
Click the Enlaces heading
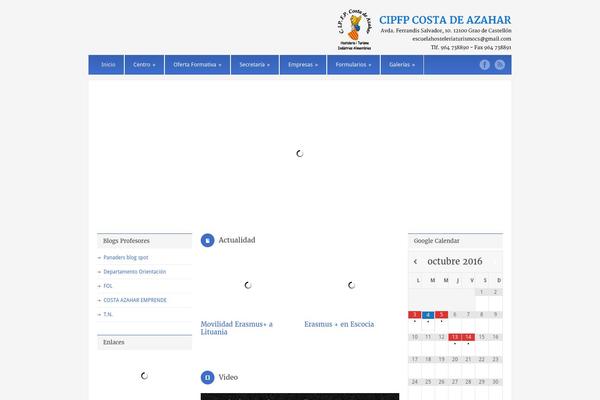[x=114, y=342]
